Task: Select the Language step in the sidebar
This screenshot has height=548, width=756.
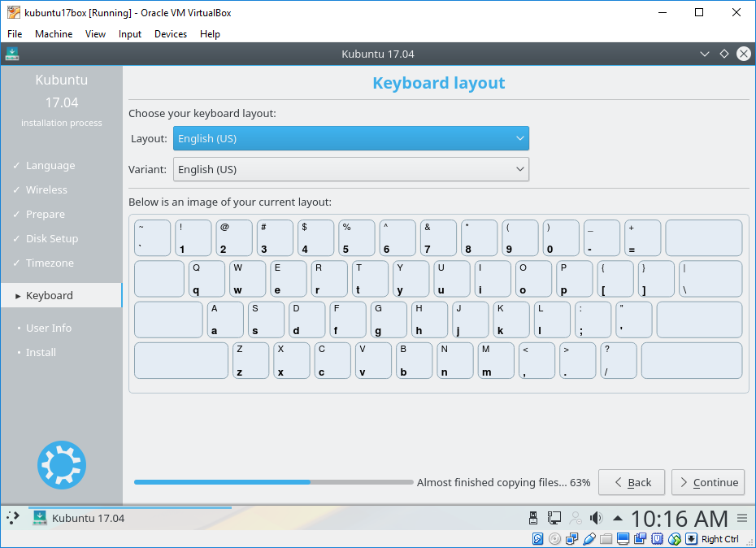Action: (50, 166)
